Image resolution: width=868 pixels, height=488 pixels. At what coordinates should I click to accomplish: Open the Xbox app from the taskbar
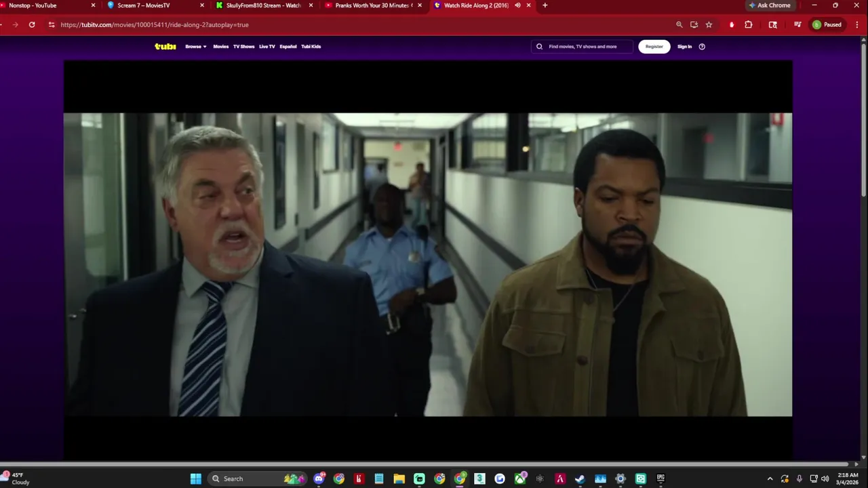[520, 479]
